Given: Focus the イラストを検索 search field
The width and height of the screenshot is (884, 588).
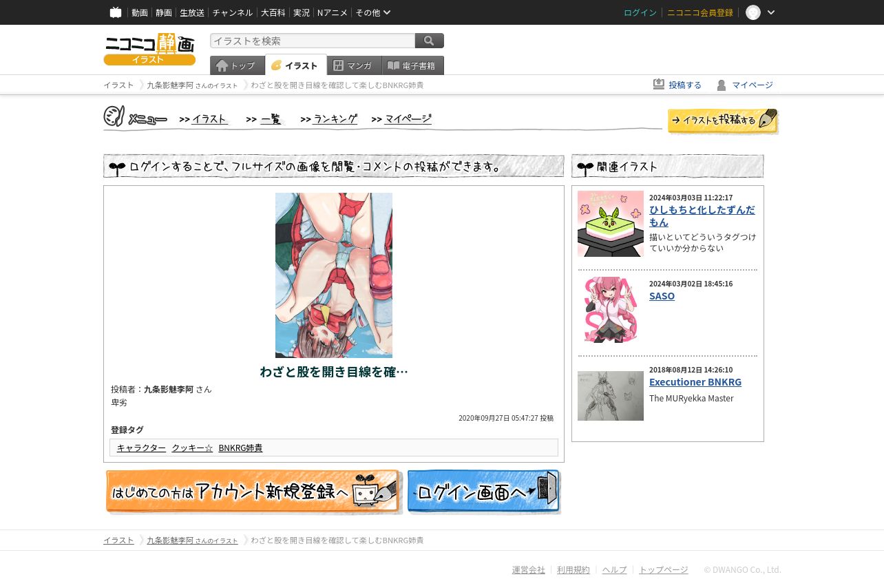Looking at the screenshot, I should pos(313,41).
